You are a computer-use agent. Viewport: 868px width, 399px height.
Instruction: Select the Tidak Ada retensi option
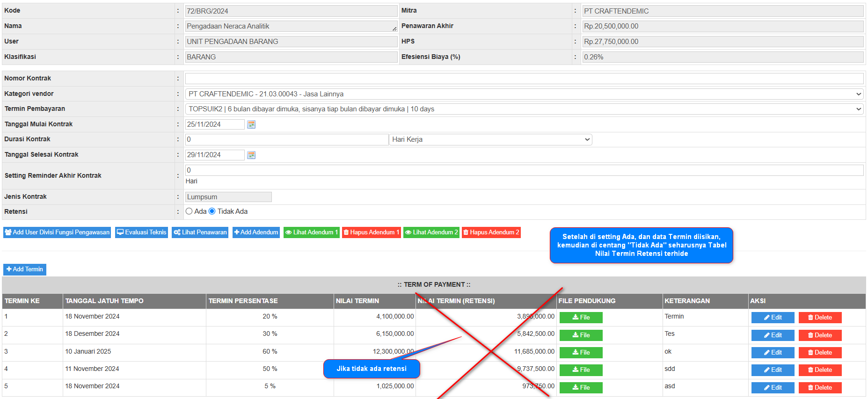[212, 211]
